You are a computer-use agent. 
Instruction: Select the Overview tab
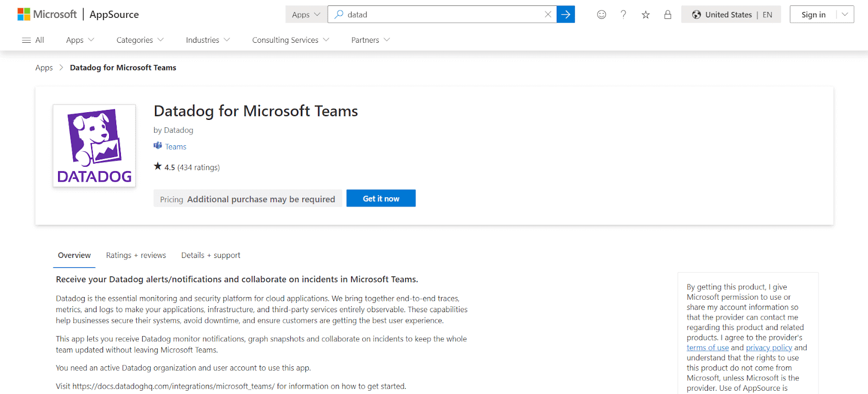click(x=74, y=255)
